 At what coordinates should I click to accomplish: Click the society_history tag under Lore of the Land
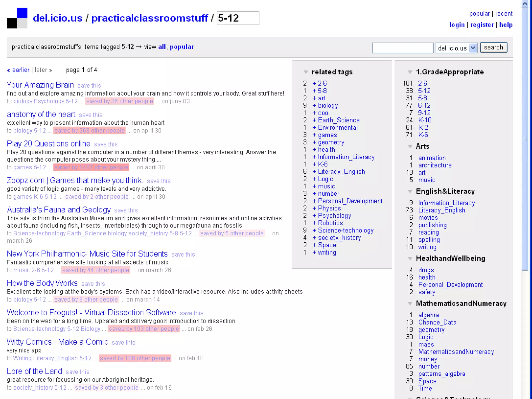[33, 388]
